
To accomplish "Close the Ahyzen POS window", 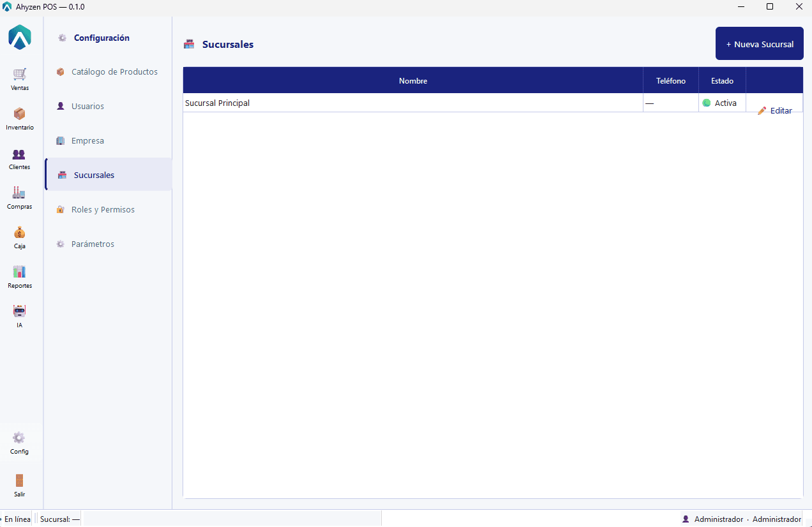I will pyautogui.click(x=799, y=7).
